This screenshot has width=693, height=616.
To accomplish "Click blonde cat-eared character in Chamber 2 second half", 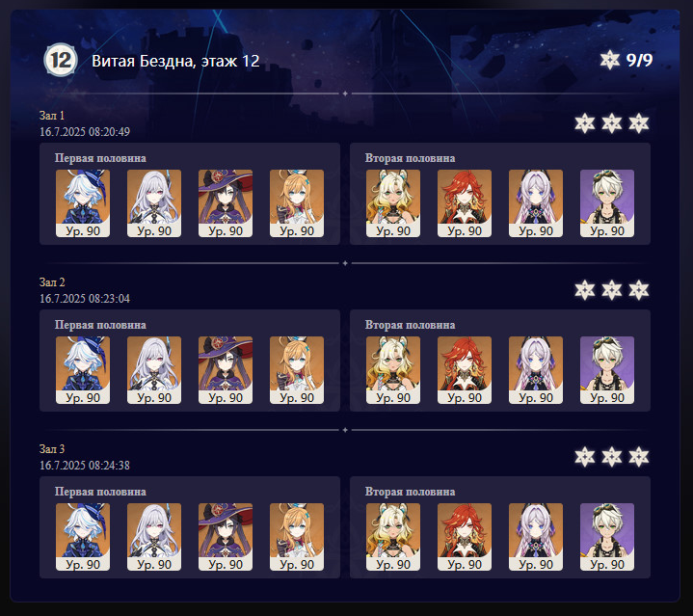I will point(393,370).
